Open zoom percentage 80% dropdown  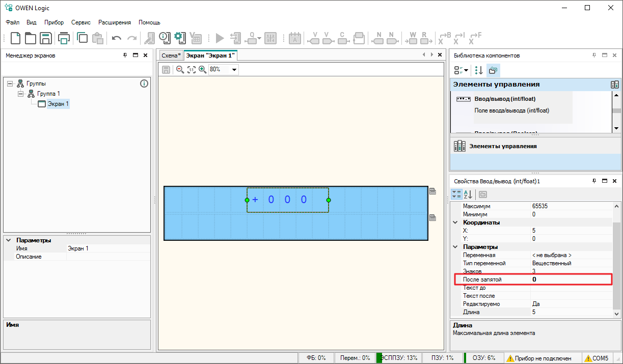coord(234,70)
